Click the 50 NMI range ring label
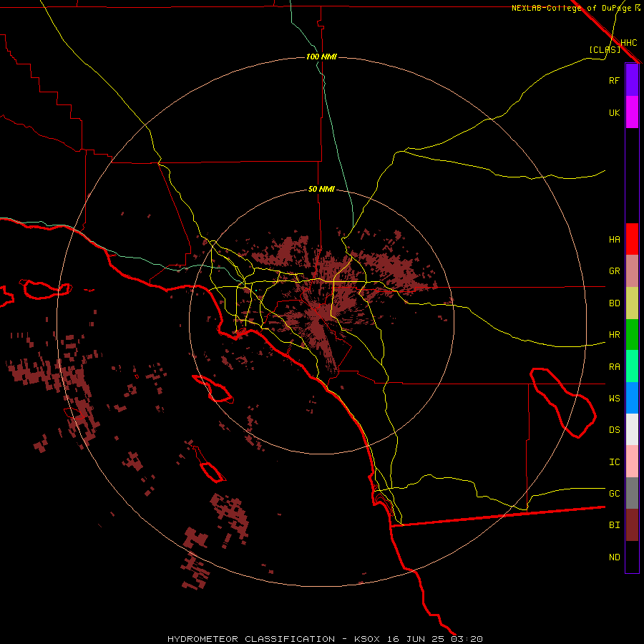 pos(321,189)
